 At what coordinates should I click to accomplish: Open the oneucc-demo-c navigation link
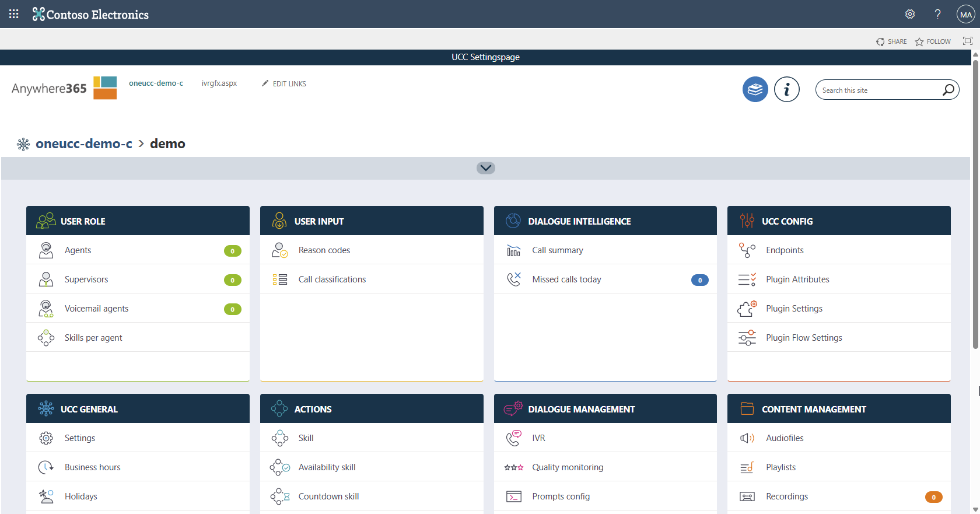156,83
